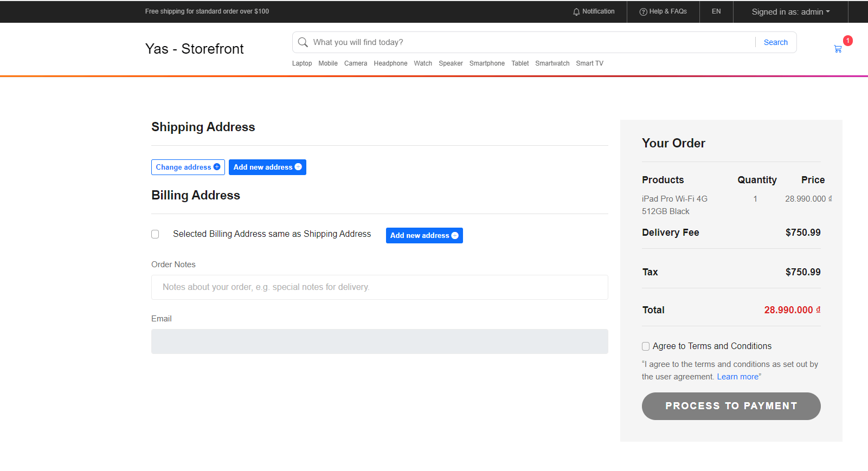Expand the Signed in as admin dropdown

790,12
